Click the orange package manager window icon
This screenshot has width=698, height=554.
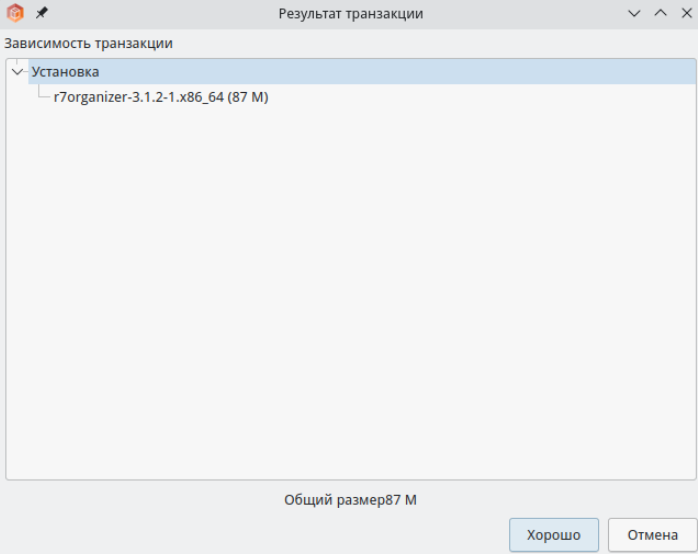pyautogui.click(x=15, y=13)
